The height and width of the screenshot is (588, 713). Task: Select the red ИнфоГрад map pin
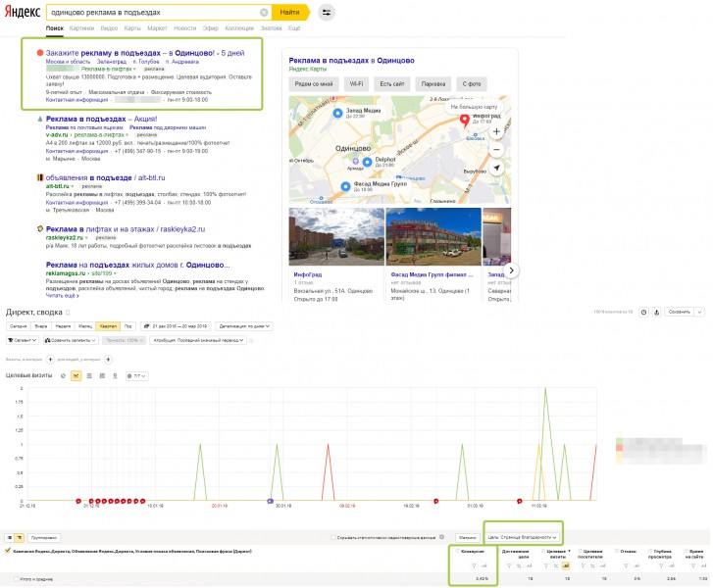click(x=464, y=120)
